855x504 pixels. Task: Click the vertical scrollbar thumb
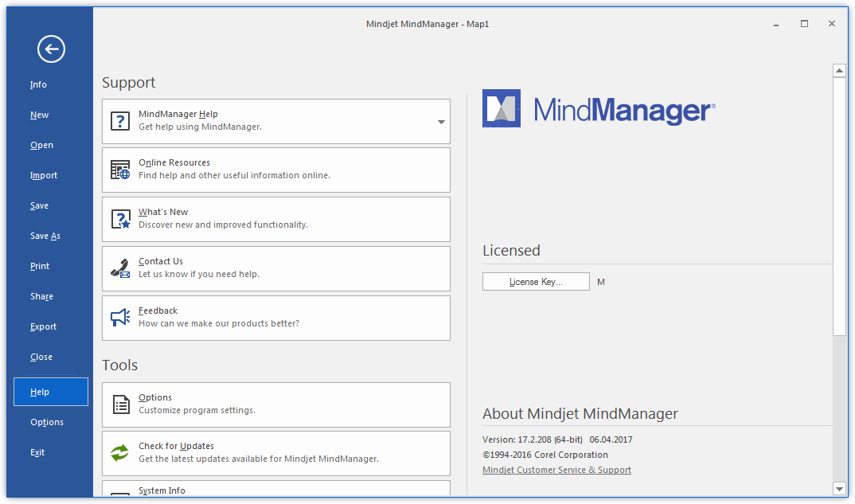click(839, 207)
